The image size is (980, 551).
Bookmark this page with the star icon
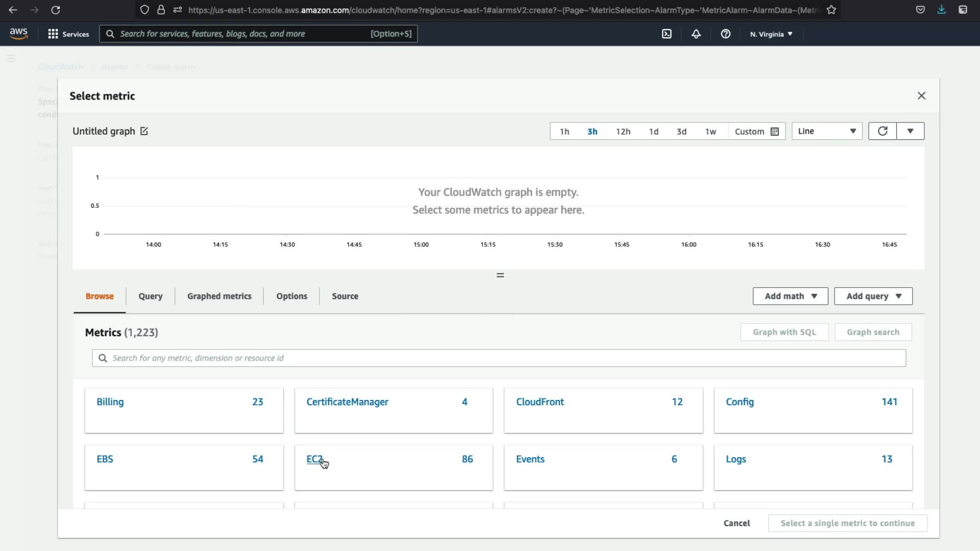point(831,10)
